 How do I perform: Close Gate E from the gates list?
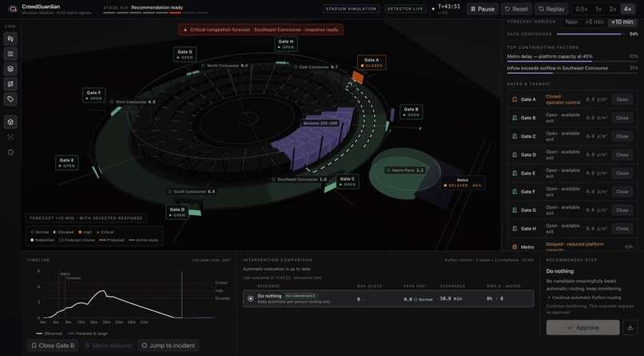point(622,174)
